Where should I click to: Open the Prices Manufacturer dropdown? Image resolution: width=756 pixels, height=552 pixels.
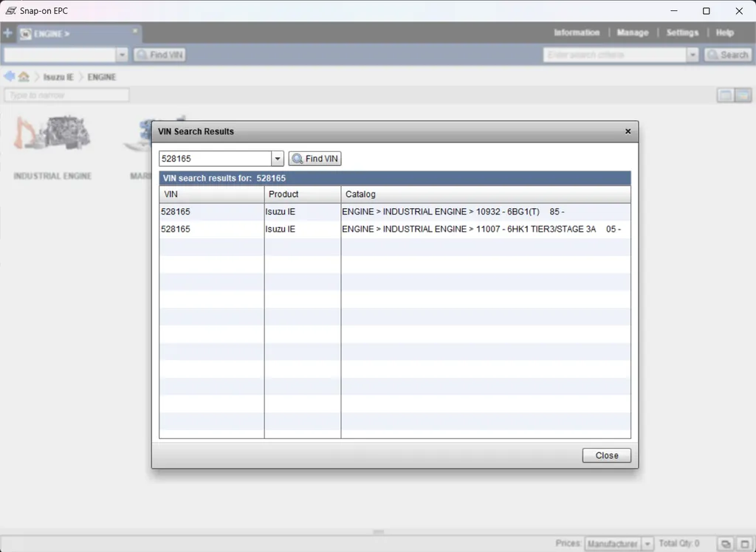pos(619,544)
